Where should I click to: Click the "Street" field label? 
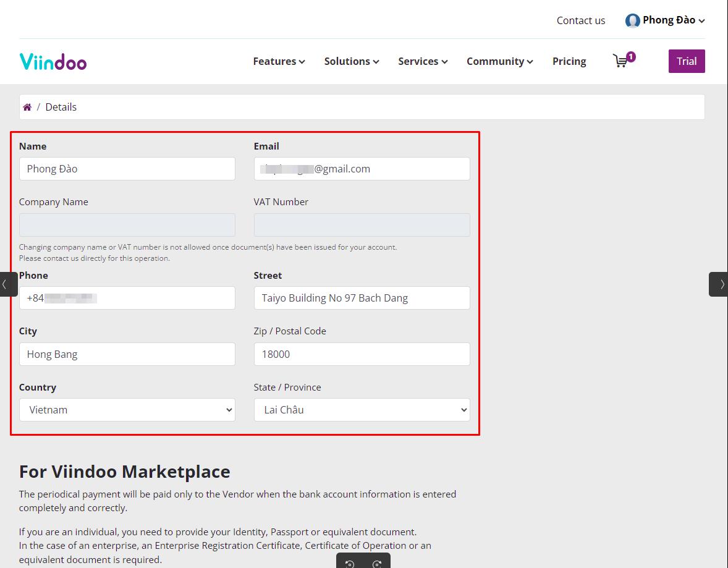(268, 276)
